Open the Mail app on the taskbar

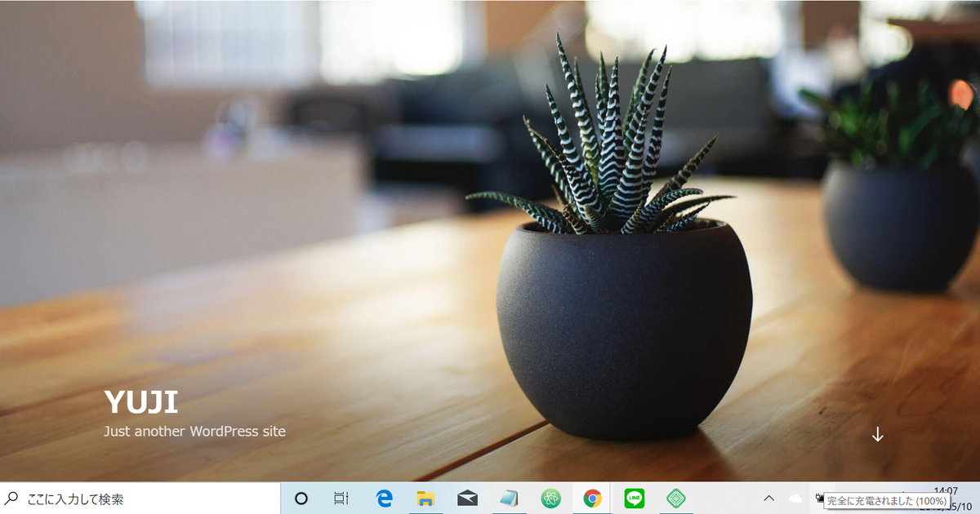tap(467, 498)
